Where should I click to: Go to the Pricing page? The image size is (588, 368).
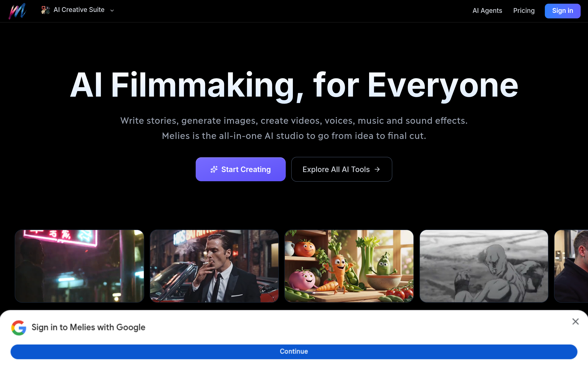[524, 11]
